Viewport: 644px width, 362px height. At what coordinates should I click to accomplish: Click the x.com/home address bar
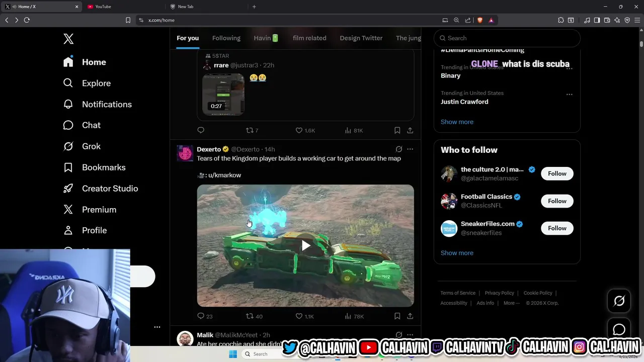coord(292,20)
